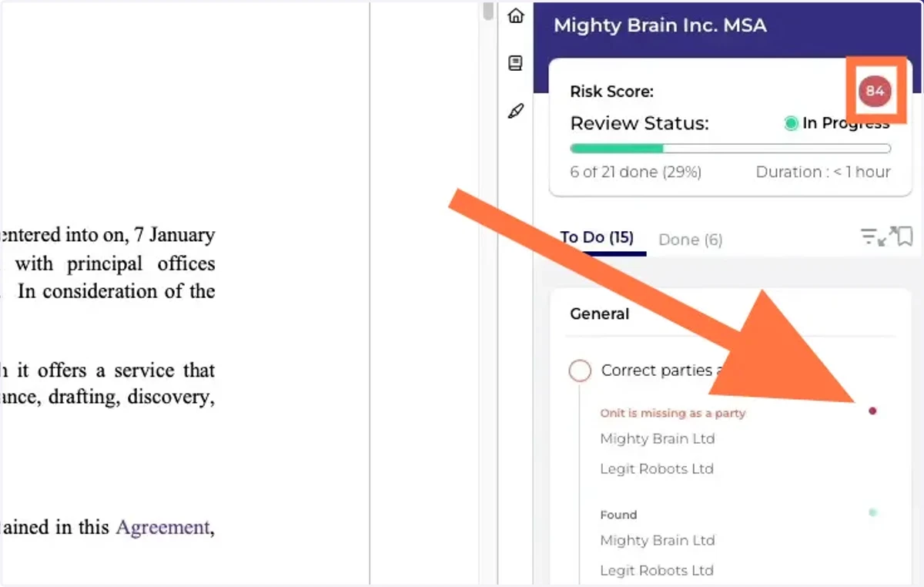Click the expand-collapse arrows icon
Viewport: 924px width, 587px height.
pyautogui.click(x=886, y=236)
